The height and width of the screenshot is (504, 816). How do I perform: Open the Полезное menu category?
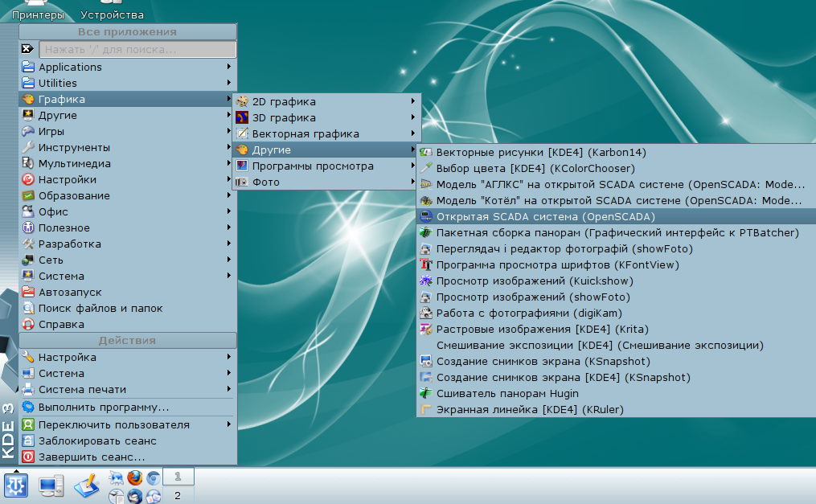pos(128,227)
